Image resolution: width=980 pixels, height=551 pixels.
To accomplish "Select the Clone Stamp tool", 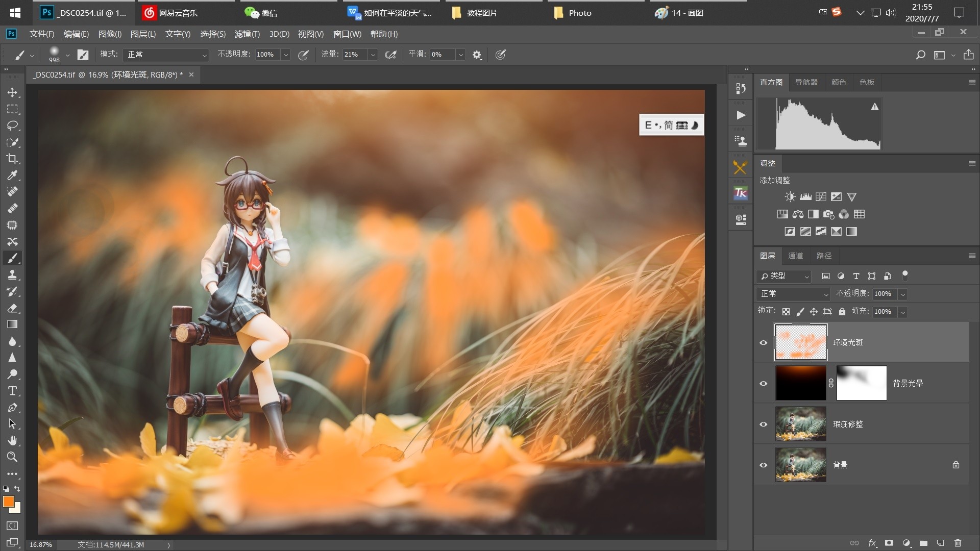I will (x=12, y=275).
